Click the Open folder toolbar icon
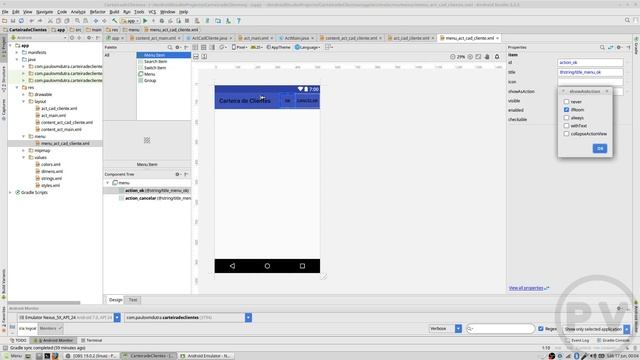Image resolution: width=640 pixels, height=360 pixels. click(4, 21)
